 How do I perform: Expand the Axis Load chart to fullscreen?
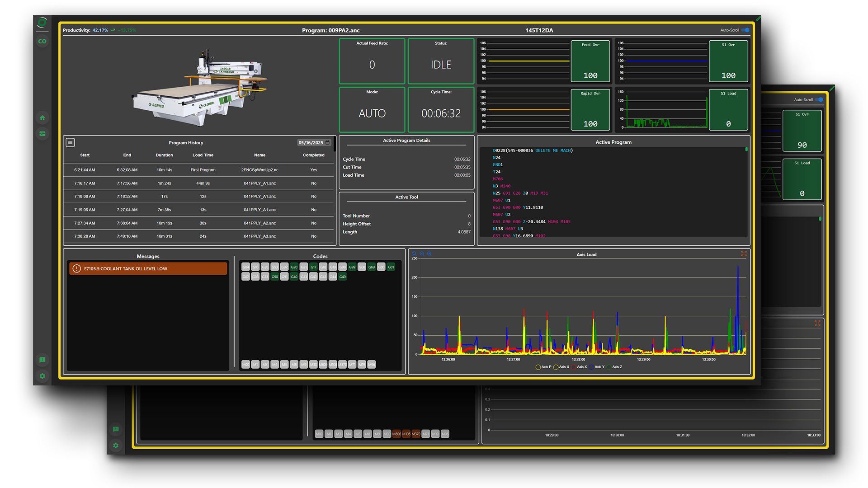coord(744,254)
